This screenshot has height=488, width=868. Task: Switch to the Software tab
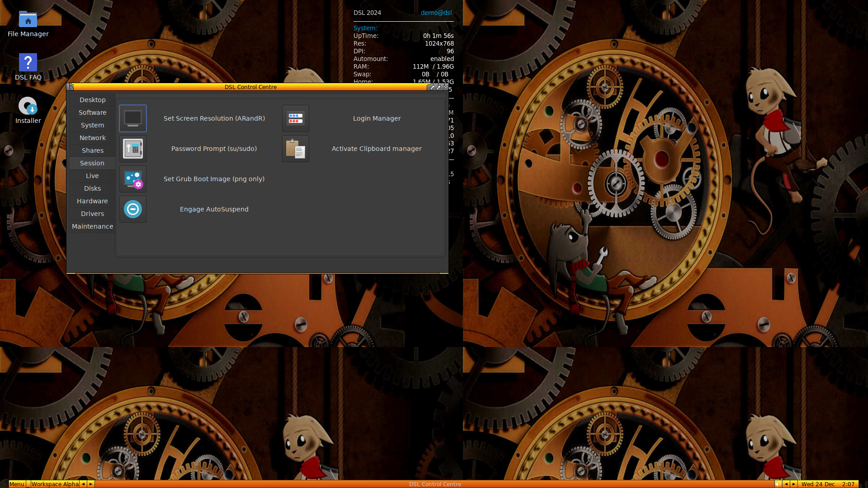92,113
